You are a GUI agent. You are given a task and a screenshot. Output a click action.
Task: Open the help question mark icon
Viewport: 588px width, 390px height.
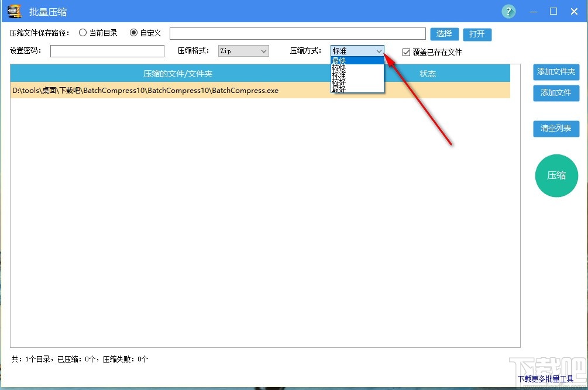[508, 12]
